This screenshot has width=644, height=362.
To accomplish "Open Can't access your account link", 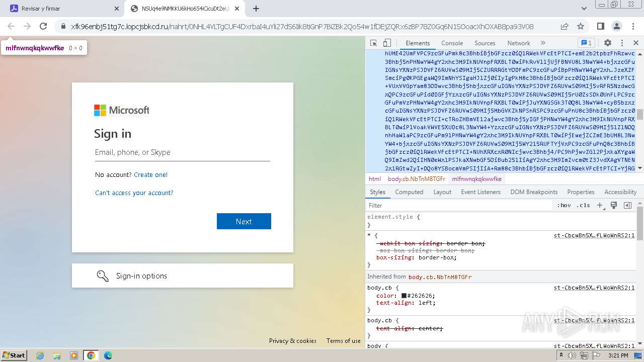I will click(x=134, y=193).
